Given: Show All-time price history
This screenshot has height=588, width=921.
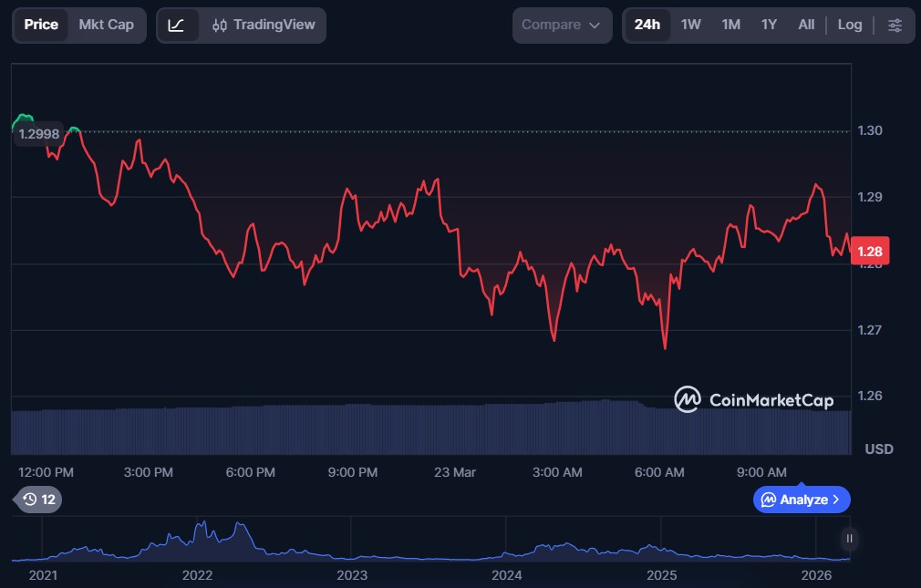Looking at the screenshot, I should click(x=806, y=25).
